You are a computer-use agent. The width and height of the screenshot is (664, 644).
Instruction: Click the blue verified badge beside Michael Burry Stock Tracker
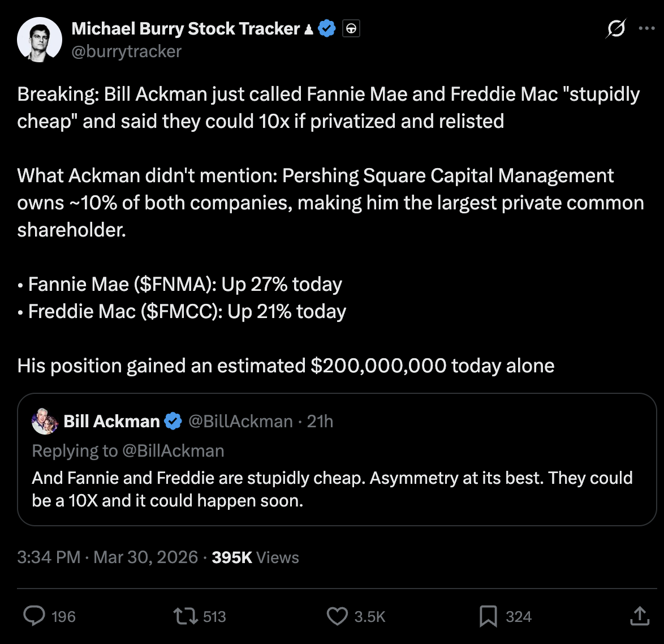click(x=327, y=28)
